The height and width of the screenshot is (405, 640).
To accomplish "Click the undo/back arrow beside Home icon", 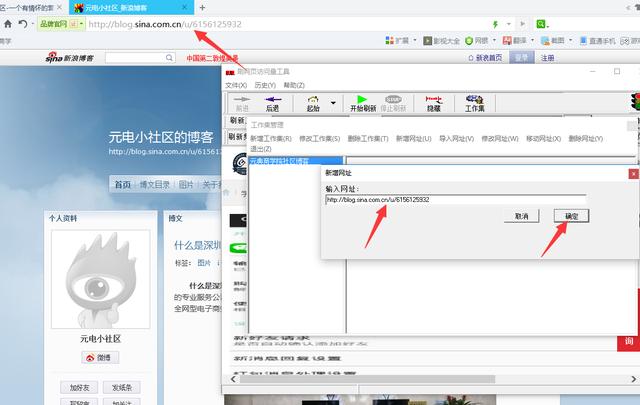I will 23,24.
